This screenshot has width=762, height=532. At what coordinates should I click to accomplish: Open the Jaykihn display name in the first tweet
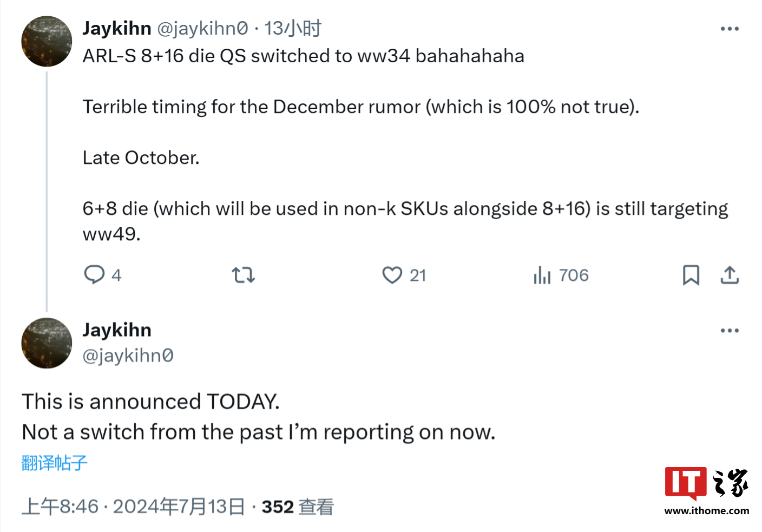click(x=117, y=28)
